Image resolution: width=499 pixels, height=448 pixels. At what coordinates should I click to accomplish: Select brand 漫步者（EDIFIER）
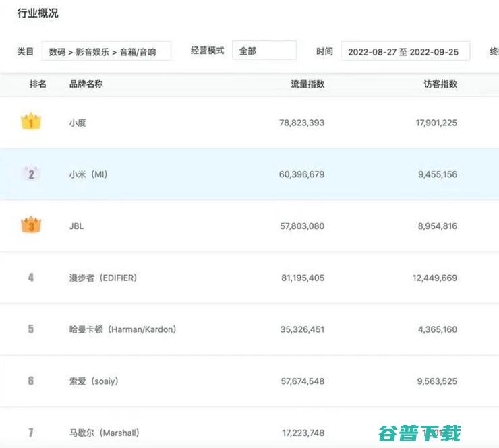tap(103, 278)
